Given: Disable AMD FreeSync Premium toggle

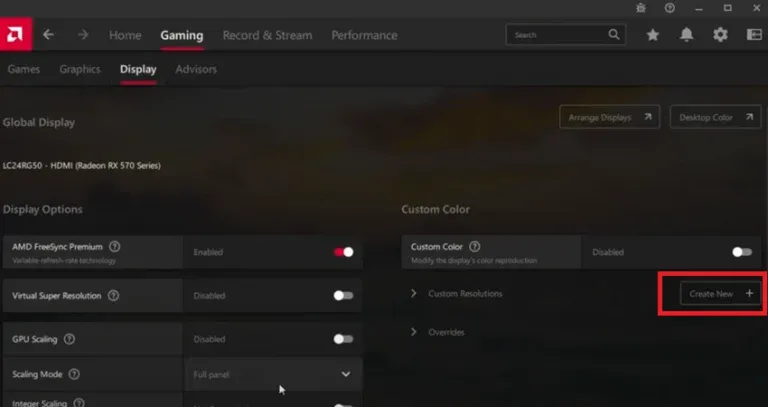Looking at the screenshot, I should pos(343,252).
